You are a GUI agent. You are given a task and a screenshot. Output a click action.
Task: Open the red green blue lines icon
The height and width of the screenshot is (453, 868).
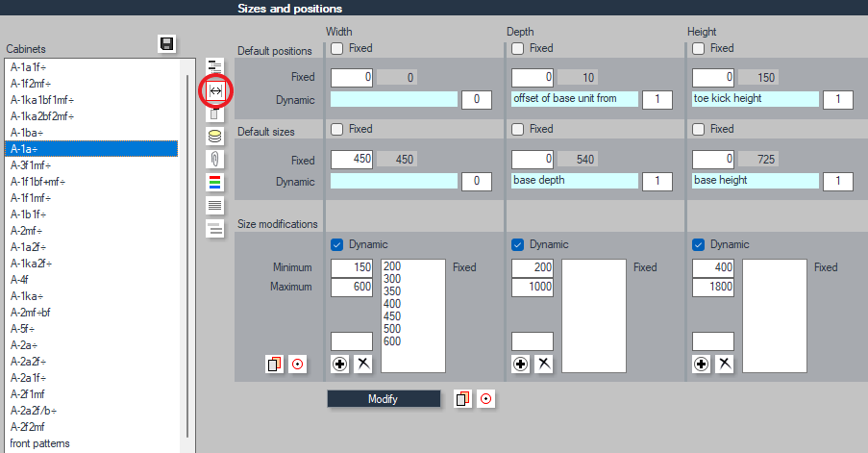point(215,182)
